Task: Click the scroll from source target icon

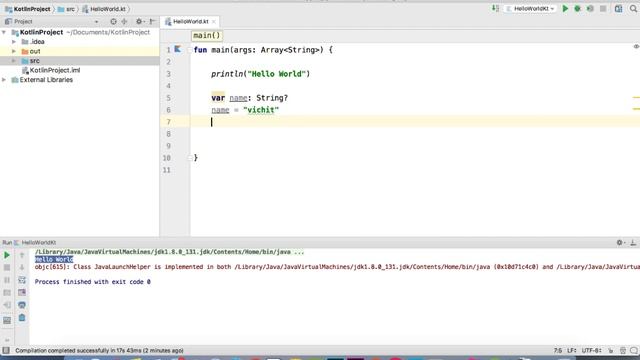Action: pyautogui.click(x=113, y=22)
